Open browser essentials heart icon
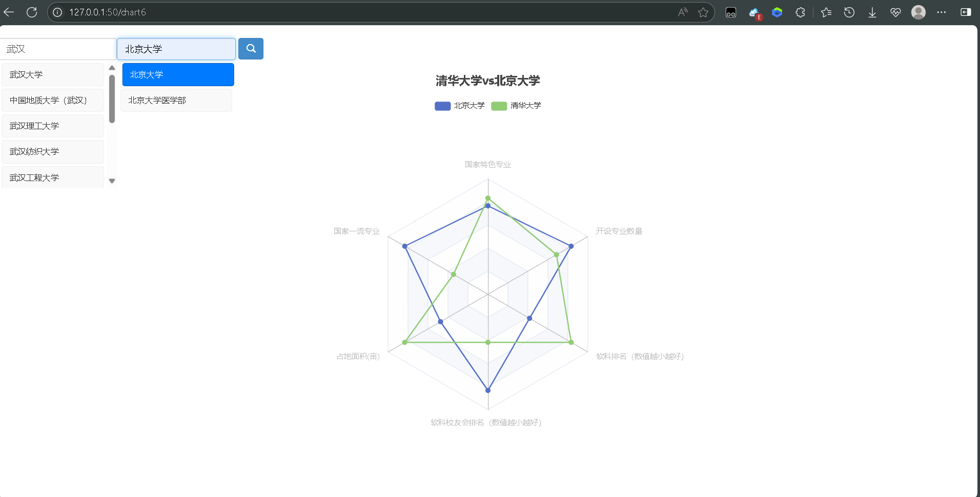Screen dimensions: 980x497 895,12
